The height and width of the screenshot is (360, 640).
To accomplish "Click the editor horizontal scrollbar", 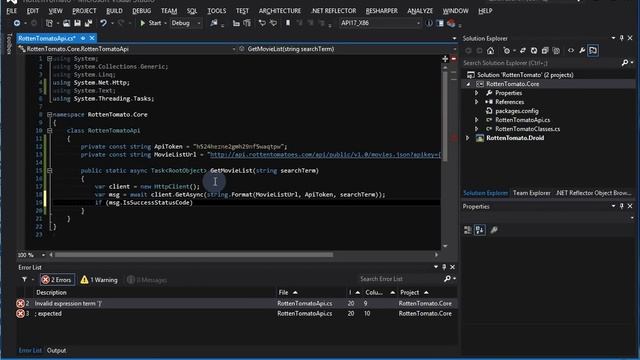I will pyautogui.click(x=194, y=255).
